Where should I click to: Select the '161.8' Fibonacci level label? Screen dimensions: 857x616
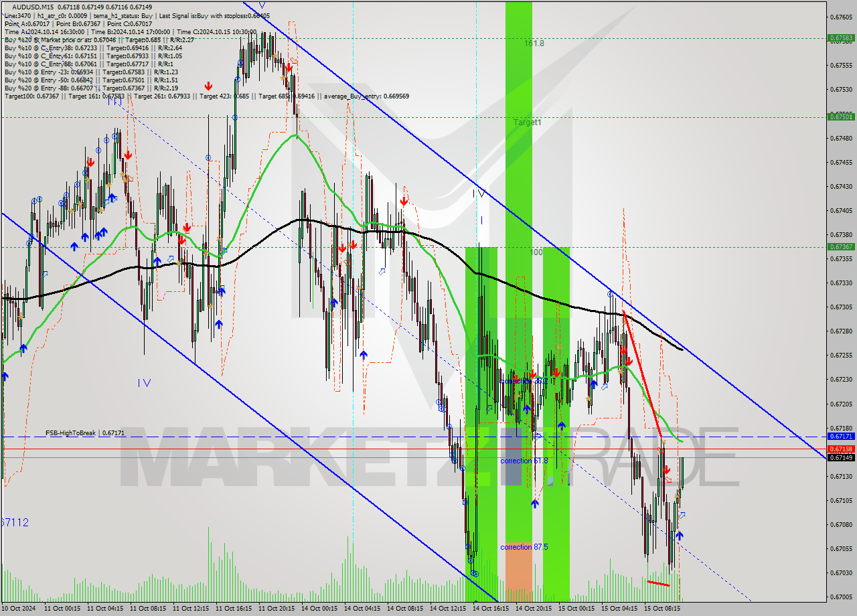tap(534, 43)
